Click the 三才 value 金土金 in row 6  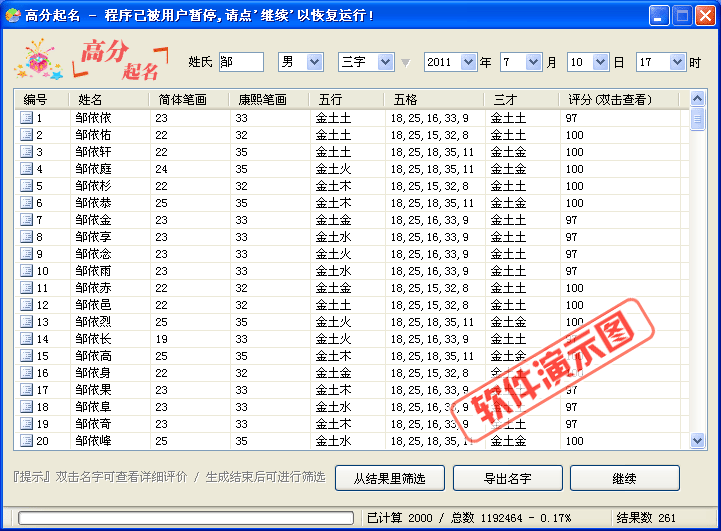pyautogui.click(x=508, y=203)
